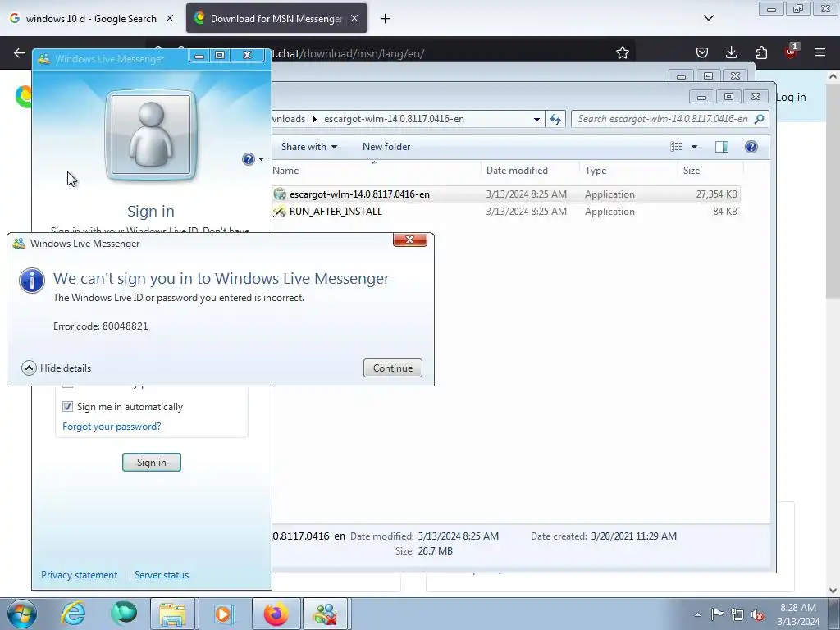Sort by Type column header
Screen dimensions: 840x630
click(x=596, y=171)
